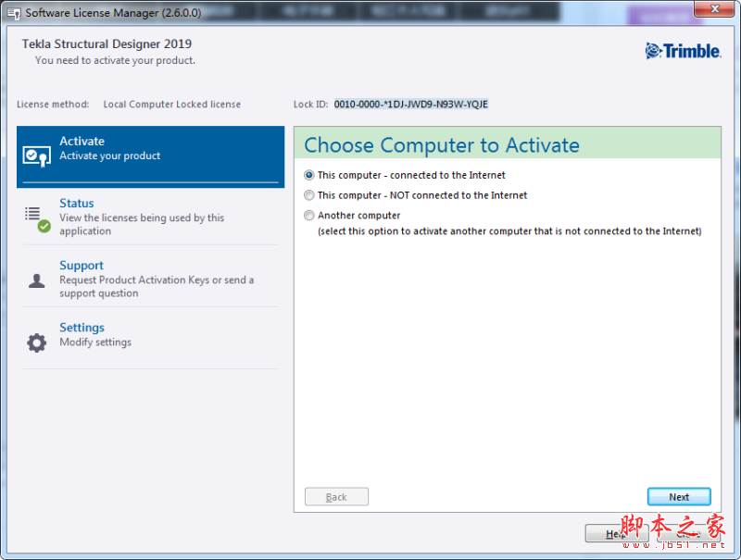Click the Settings gear icon
The image size is (741, 560).
[x=36, y=342]
